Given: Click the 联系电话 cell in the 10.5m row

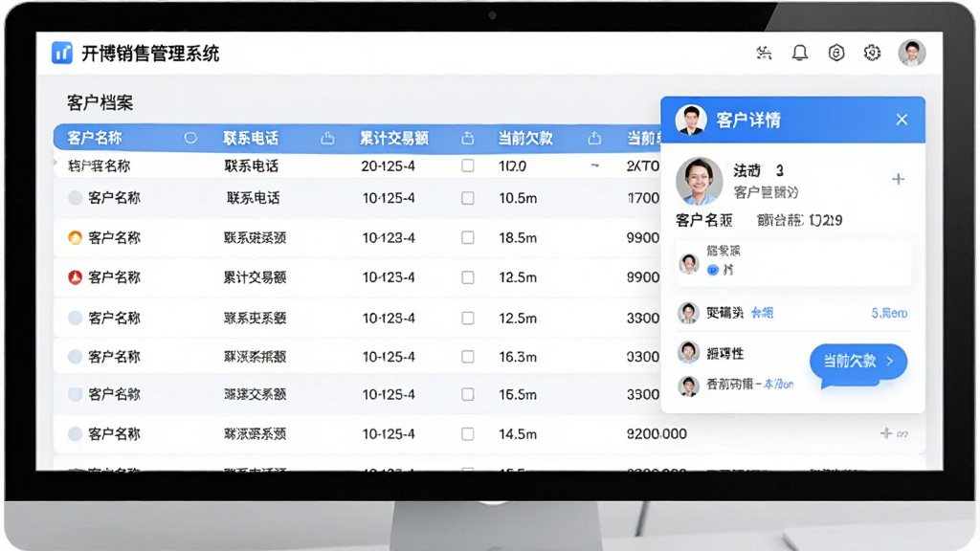Looking at the screenshot, I should tap(253, 198).
